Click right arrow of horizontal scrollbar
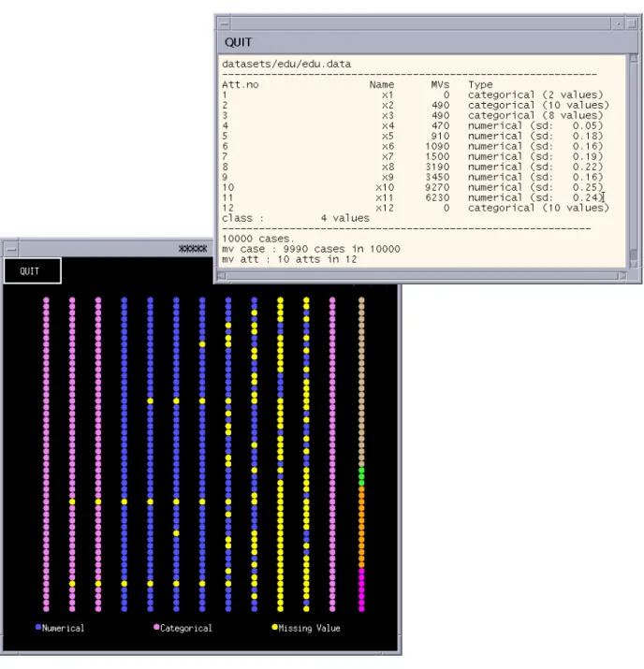This screenshot has width=644, height=669. coord(622,276)
